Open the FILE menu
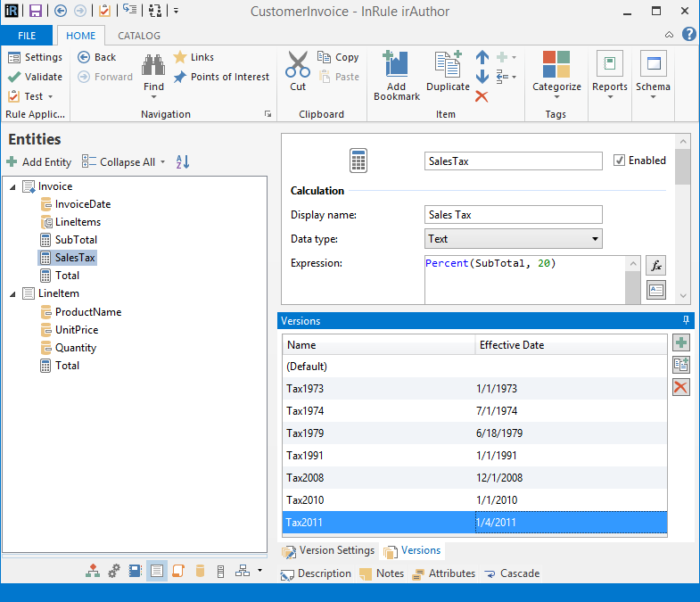This screenshot has width=700, height=602. coord(27,36)
